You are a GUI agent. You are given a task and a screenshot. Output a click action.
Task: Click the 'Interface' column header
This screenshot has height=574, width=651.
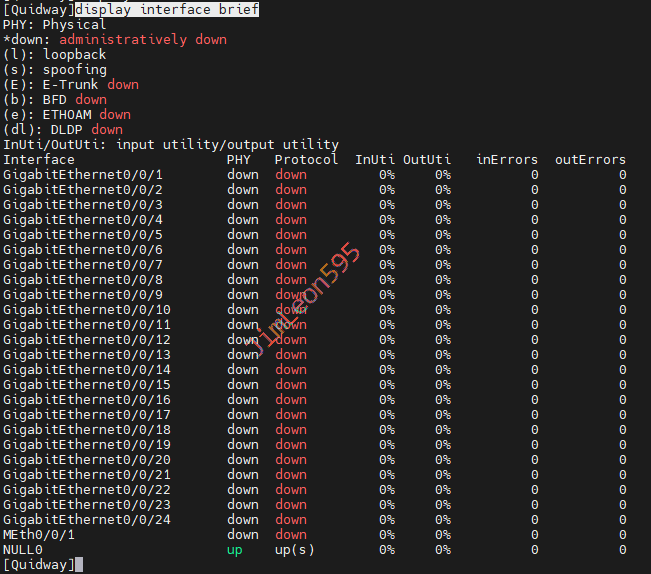pos(39,160)
